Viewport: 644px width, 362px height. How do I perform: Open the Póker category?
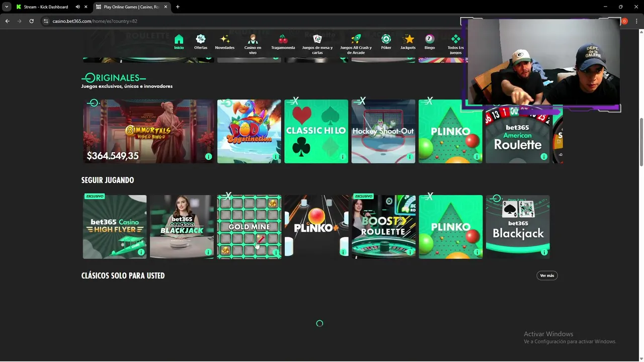pos(386,42)
